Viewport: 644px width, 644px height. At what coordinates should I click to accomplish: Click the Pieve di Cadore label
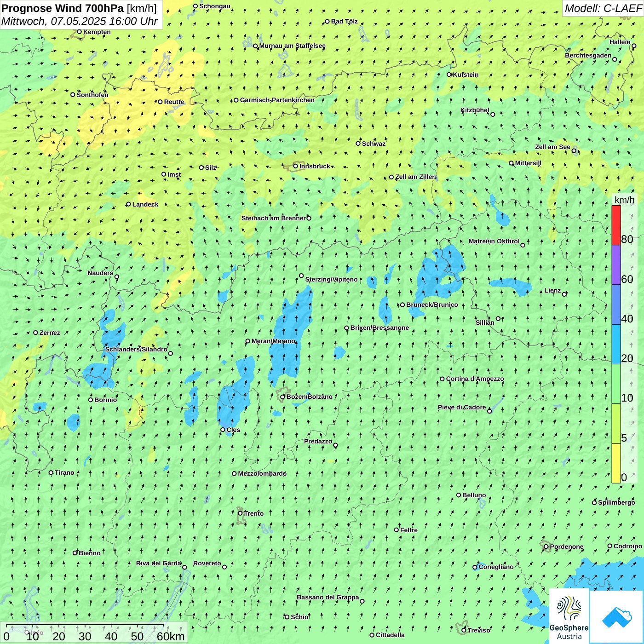[x=462, y=407]
